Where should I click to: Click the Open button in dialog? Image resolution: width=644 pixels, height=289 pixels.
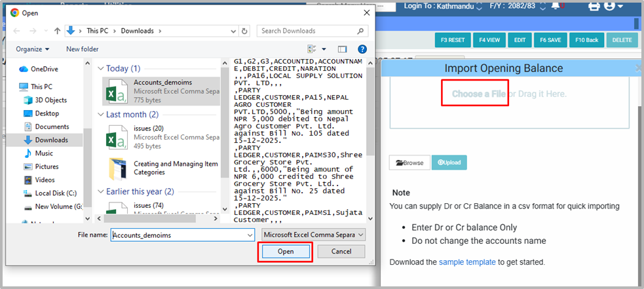point(286,252)
